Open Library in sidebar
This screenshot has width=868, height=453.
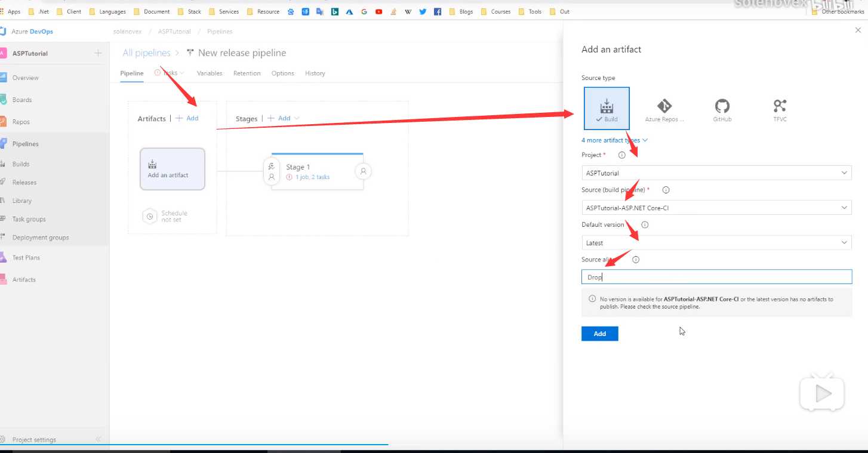22,201
